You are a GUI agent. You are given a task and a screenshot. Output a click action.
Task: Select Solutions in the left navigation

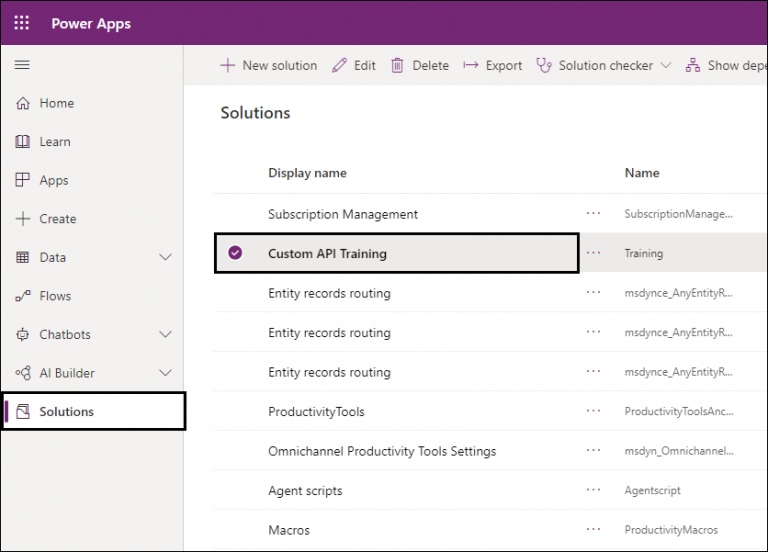point(66,412)
